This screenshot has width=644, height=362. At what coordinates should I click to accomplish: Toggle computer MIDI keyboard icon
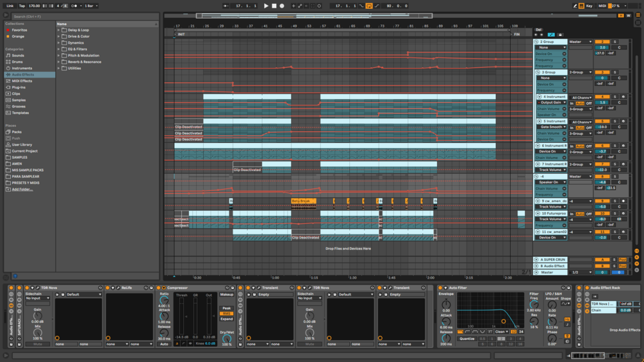(582, 6)
